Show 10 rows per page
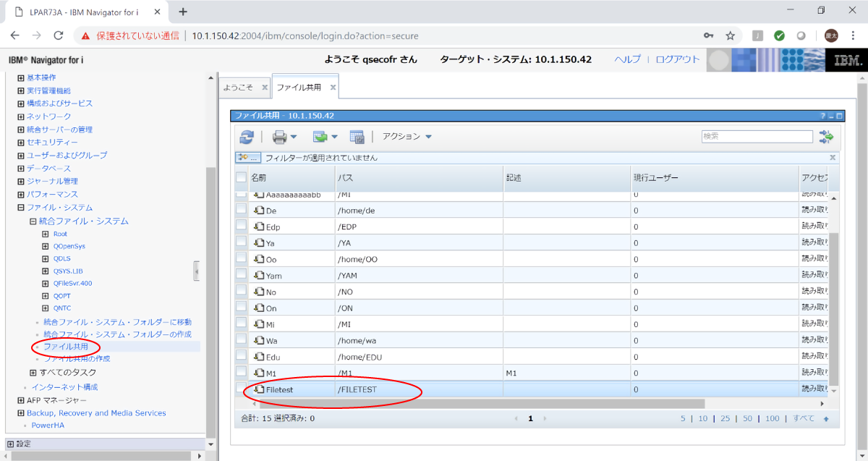 click(x=702, y=418)
